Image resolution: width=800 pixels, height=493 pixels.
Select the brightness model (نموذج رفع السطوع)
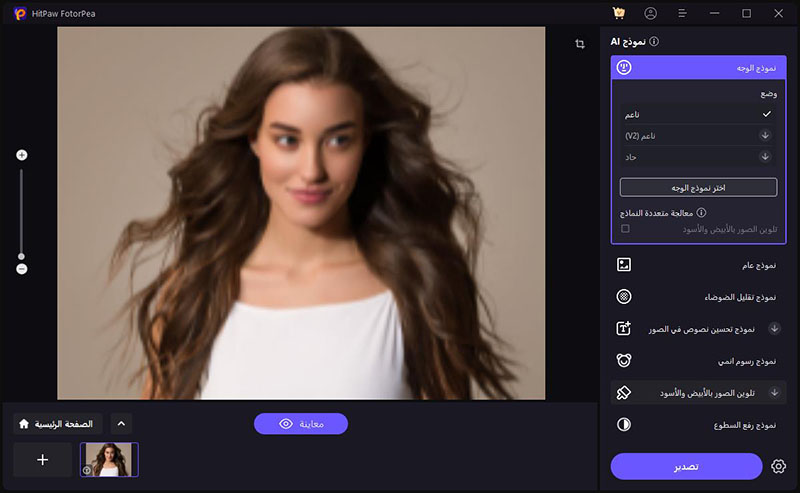(699, 424)
